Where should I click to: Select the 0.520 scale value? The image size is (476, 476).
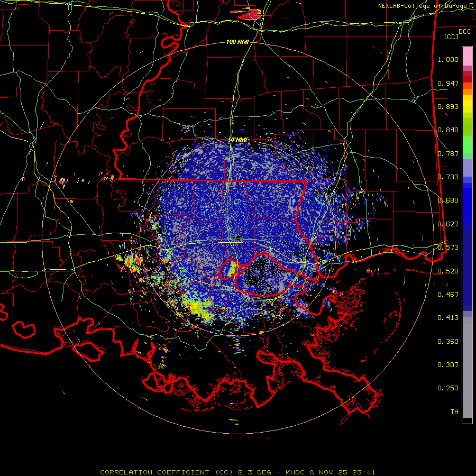pos(448,271)
